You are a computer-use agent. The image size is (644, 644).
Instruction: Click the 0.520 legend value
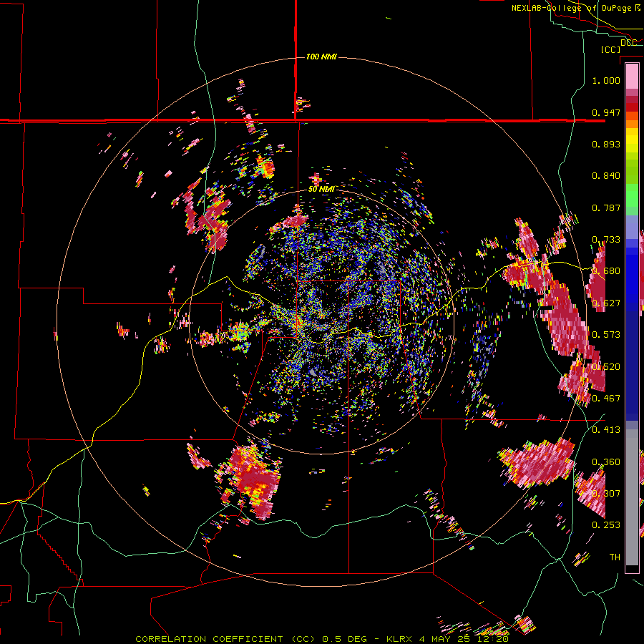click(x=606, y=367)
